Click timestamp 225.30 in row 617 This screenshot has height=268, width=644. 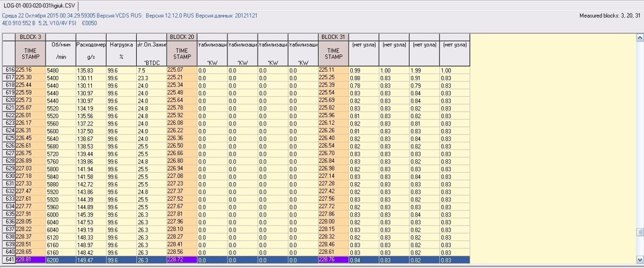click(x=30, y=78)
